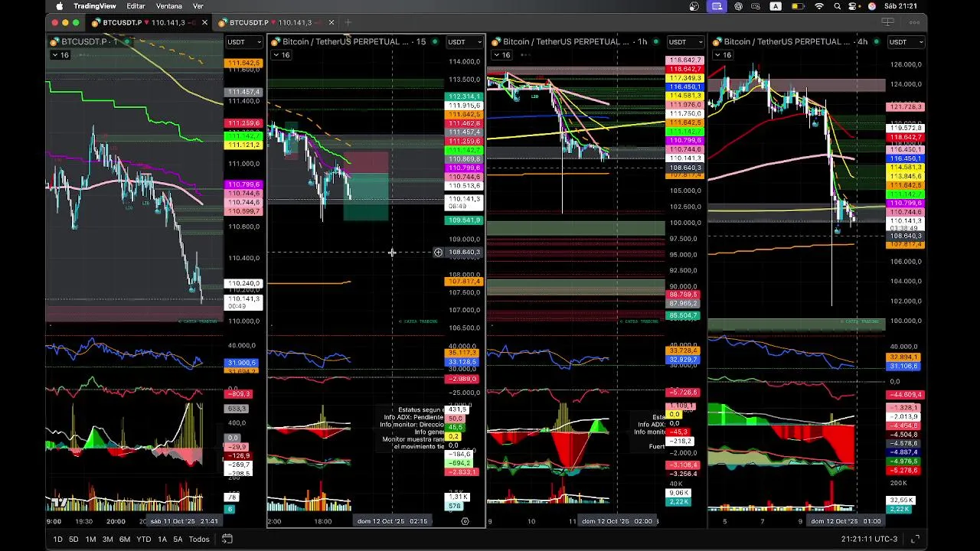Set date range to 1D
Viewport: 980px width, 551px height.
[58, 540]
